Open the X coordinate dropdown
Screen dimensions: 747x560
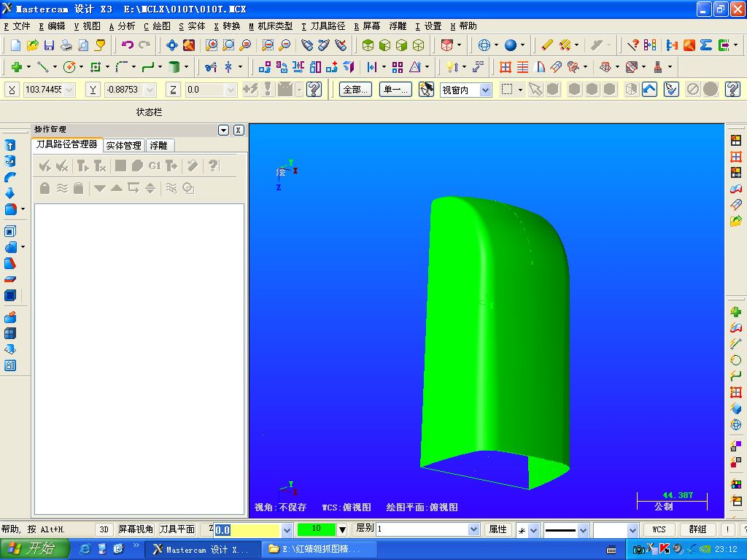tap(69, 90)
